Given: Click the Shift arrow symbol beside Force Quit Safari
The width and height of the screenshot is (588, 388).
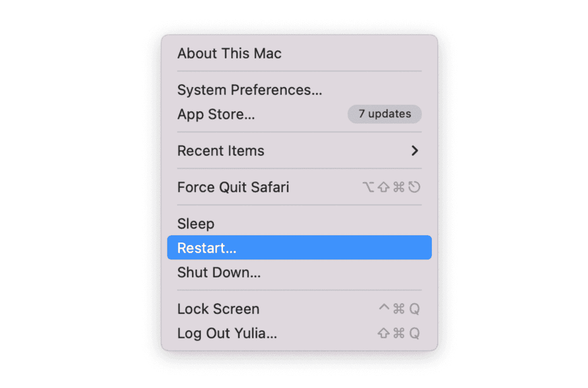Looking at the screenshot, I should (383, 187).
